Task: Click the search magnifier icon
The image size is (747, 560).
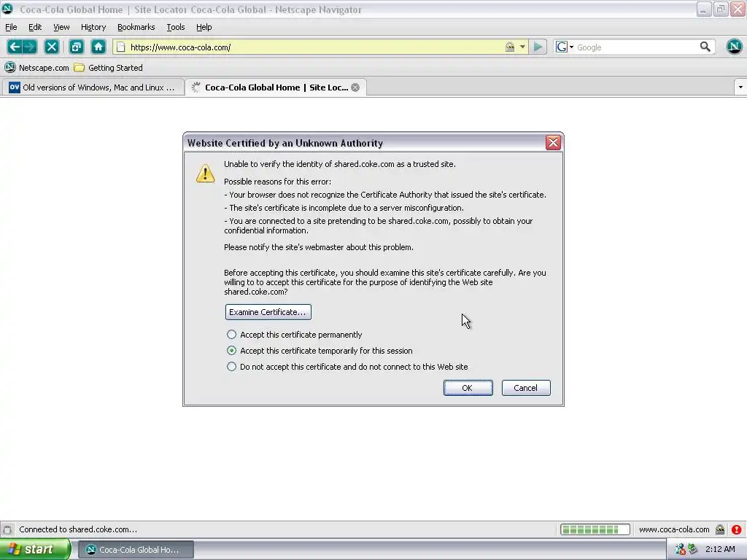Action: [705, 47]
